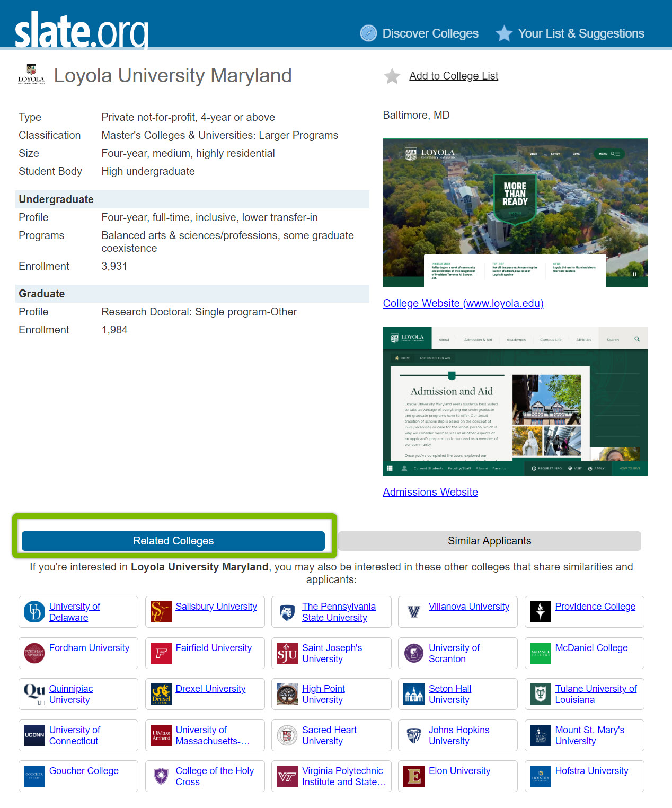The image size is (672, 808).
Task: Select the Related Colleges tab
Action: coord(173,541)
